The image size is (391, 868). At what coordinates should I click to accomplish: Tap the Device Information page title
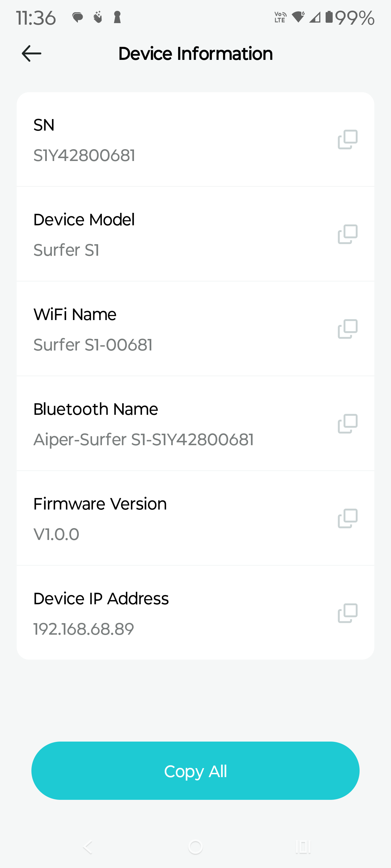click(195, 53)
